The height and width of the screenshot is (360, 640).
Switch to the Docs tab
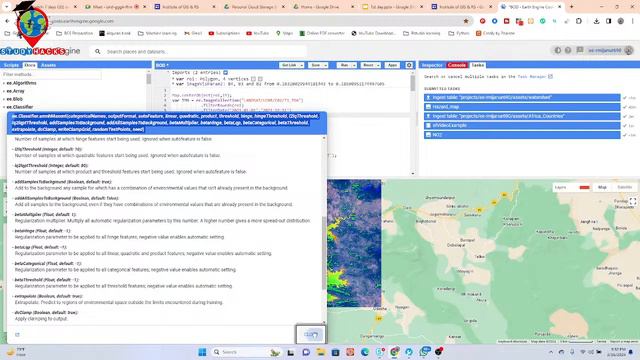(30, 65)
